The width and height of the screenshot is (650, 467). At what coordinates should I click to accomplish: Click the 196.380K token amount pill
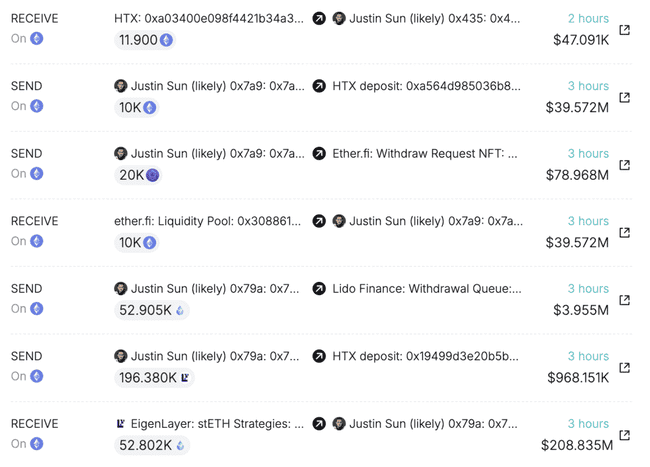click(x=153, y=378)
